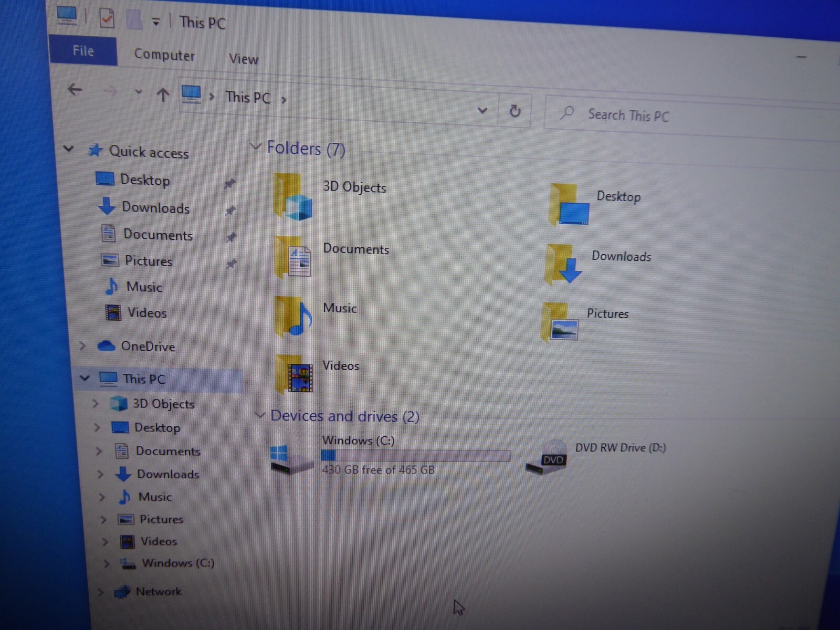The width and height of the screenshot is (840, 630).
Task: Click the computer icon in address bar
Action: coord(191,94)
